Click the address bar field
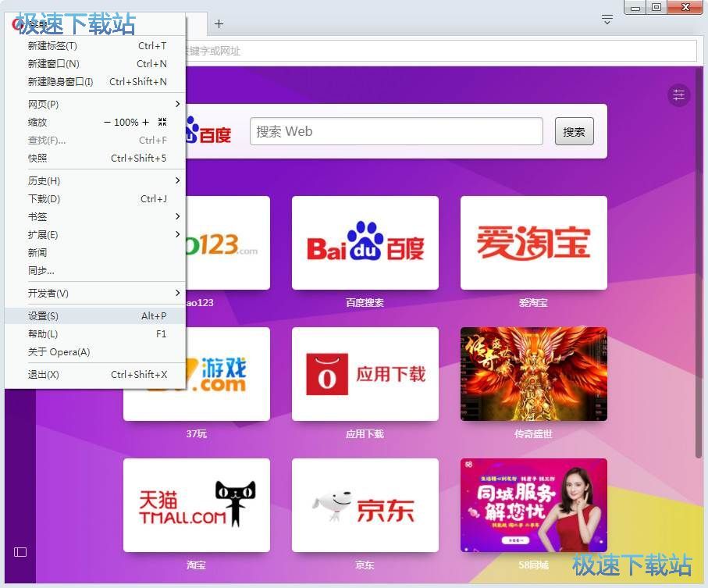 pos(440,51)
